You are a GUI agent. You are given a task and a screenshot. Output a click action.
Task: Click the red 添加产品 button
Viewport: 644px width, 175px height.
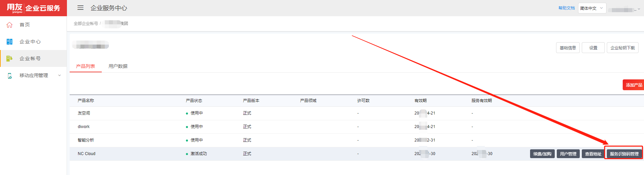pyautogui.click(x=634, y=85)
